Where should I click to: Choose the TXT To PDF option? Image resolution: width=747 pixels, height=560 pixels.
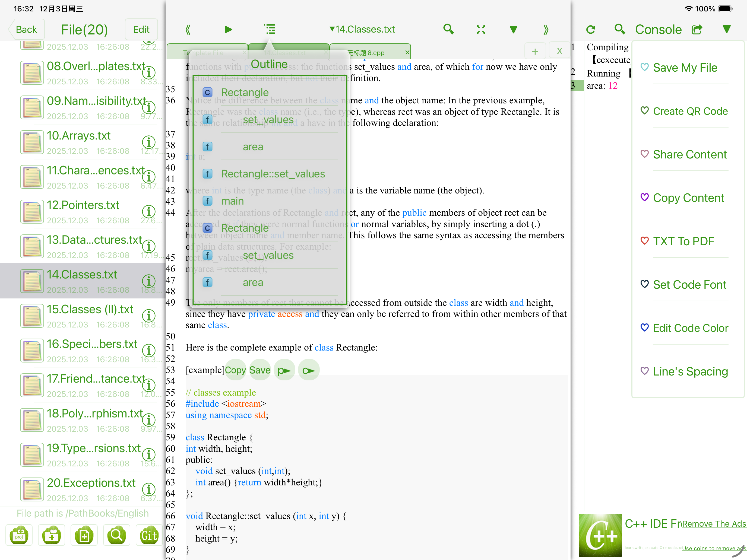pyautogui.click(x=683, y=241)
